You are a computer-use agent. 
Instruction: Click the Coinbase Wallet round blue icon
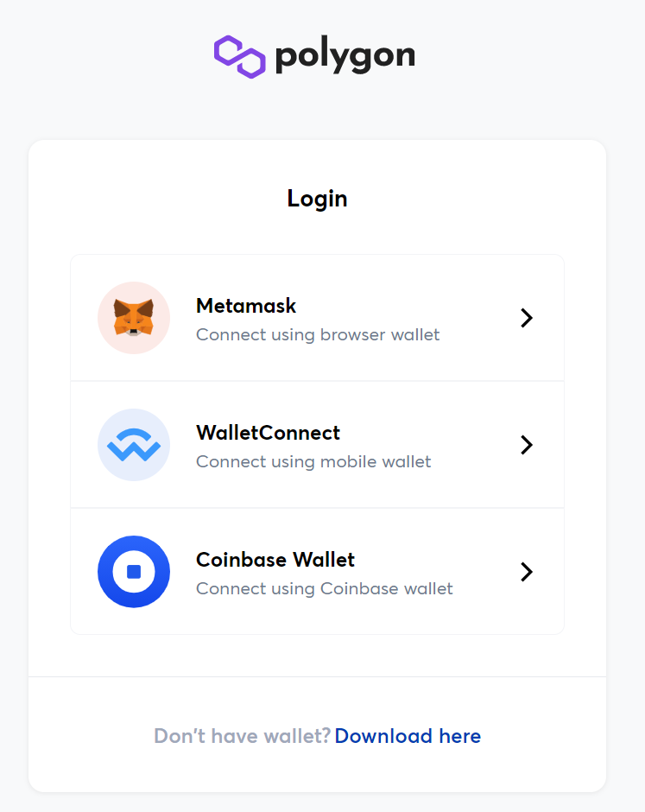pos(134,572)
